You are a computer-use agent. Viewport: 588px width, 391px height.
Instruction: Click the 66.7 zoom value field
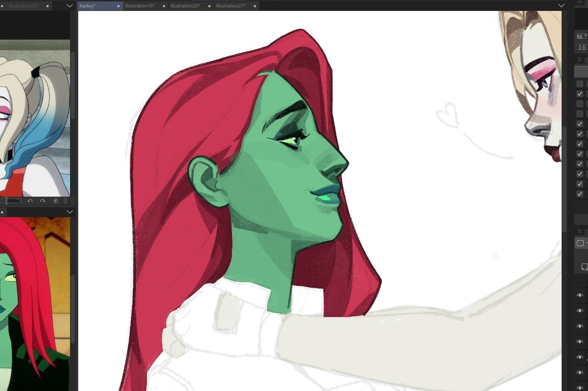point(582,37)
